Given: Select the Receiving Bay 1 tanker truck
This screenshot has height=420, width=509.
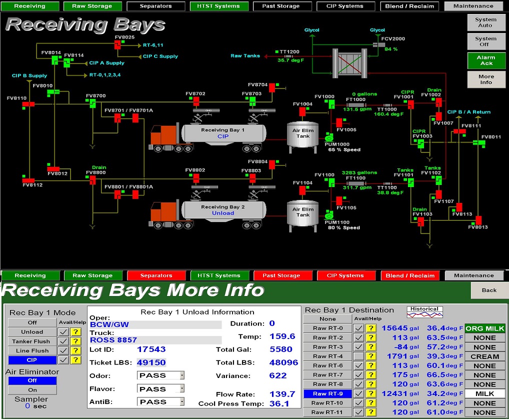Looking at the screenshot, I should coord(208,137).
